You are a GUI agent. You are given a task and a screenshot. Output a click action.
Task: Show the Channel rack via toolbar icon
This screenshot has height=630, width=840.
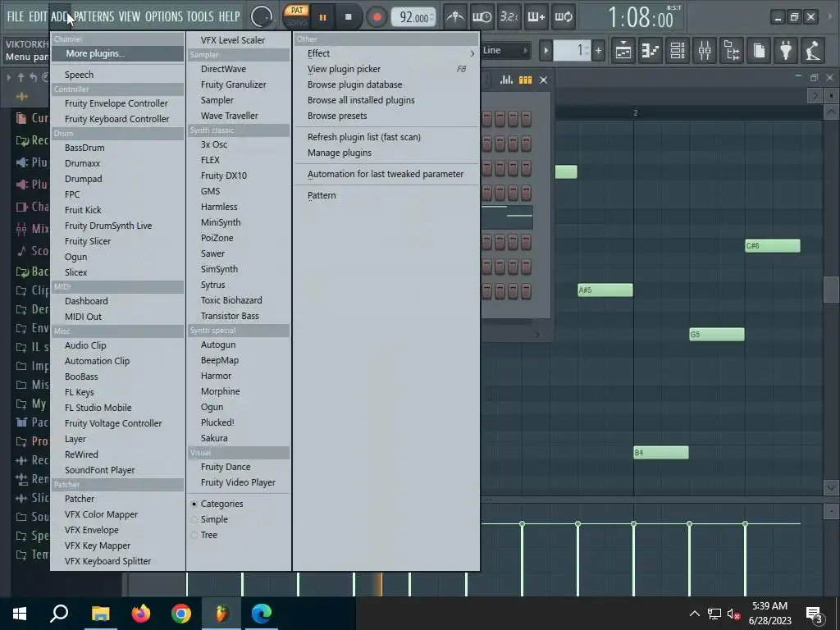[678, 51]
